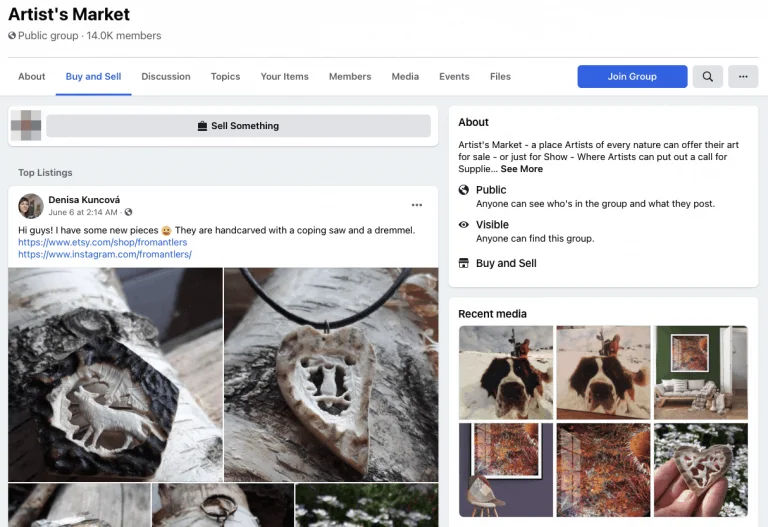Expand the About description with See More
768x527 pixels.
coord(522,169)
